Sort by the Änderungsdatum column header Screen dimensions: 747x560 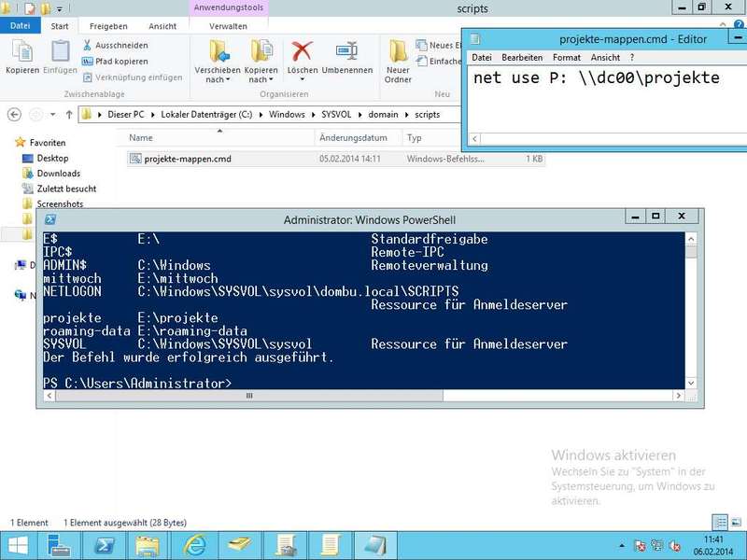click(x=353, y=138)
